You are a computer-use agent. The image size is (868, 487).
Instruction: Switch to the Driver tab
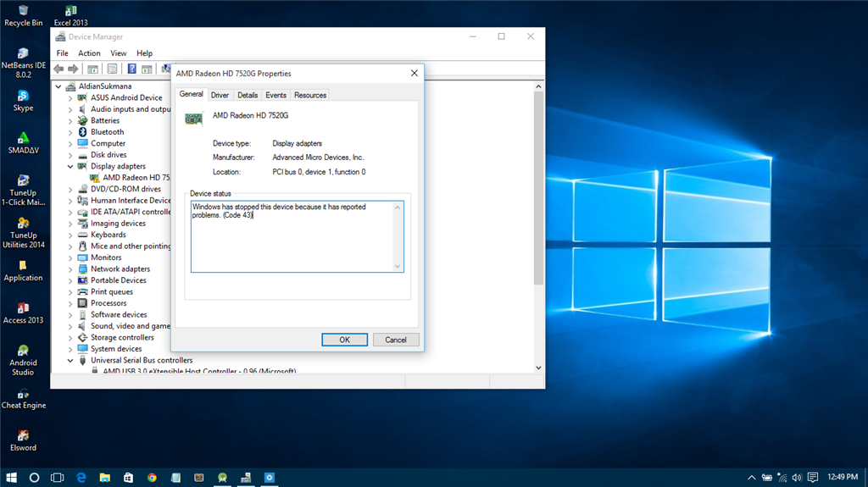click(x=220, y=95)
